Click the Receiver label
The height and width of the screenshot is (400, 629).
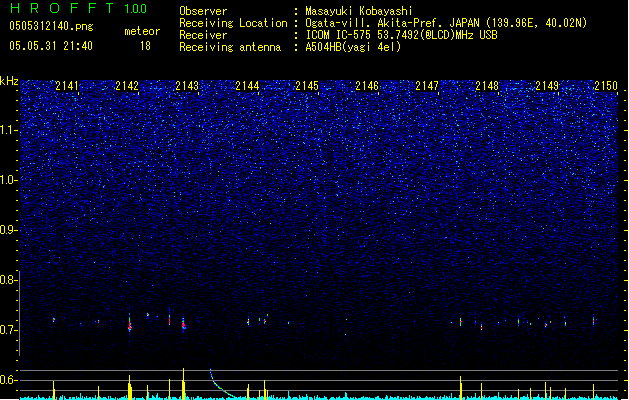point(203,35)
